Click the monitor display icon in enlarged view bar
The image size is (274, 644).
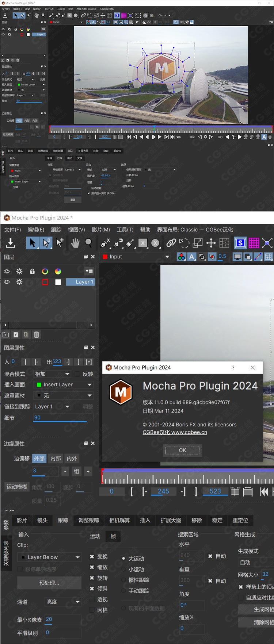point(237,257)
